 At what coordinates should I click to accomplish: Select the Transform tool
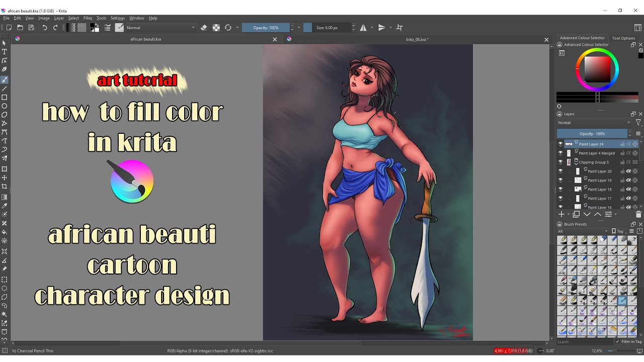click(x=5, y=169)
